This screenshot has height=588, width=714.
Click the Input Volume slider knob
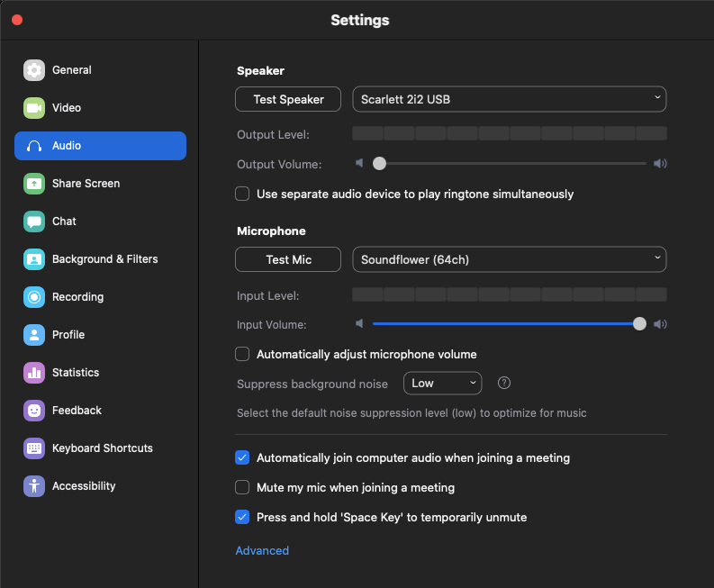click(x=639, y=324)
